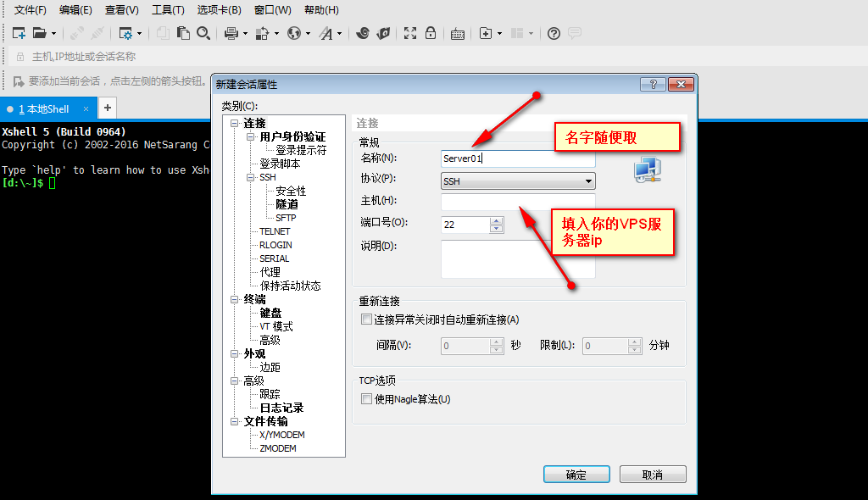
Task: Open the 工具(T) menu
Action: click(x=169, y=10)
